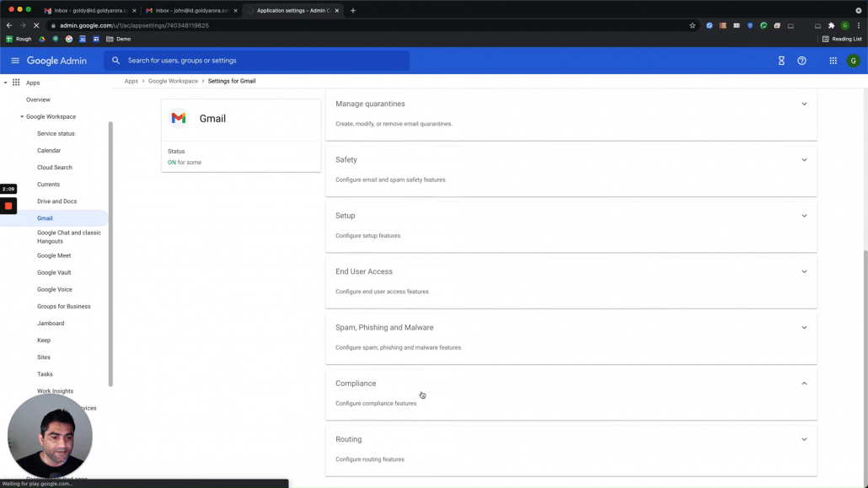Click Google Workspace in the breadcrumb

[x=173, y=81]
